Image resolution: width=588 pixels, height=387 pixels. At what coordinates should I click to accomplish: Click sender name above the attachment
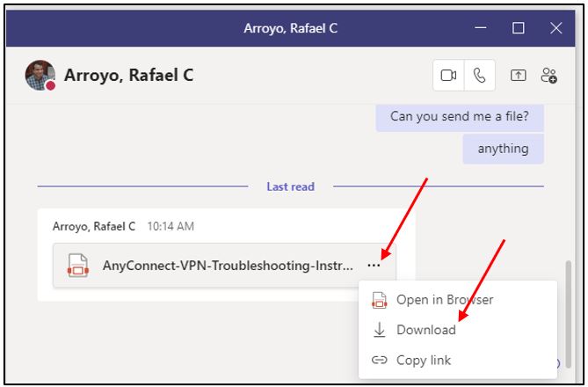93,226
